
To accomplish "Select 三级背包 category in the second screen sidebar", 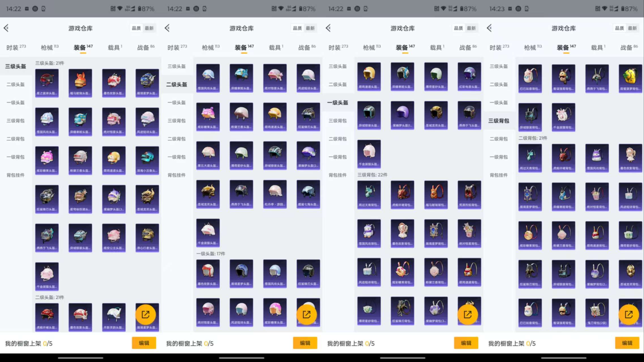I will point(177,121).
